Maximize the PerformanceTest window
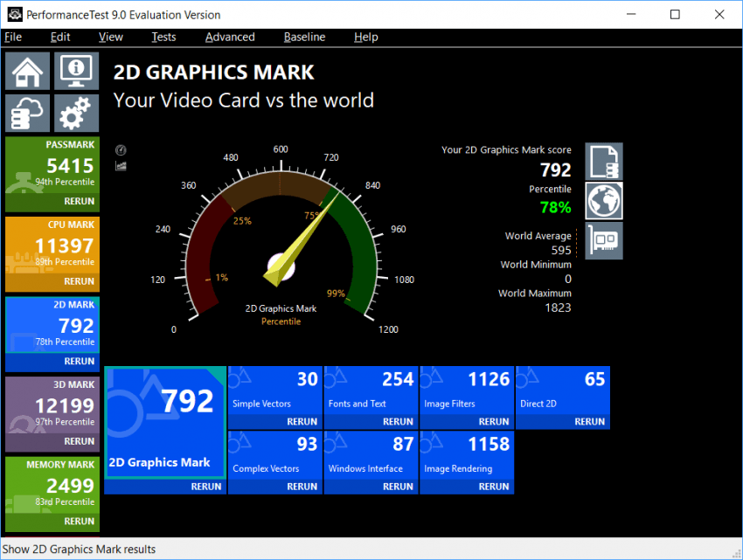Screen dimensions: 743x560 coord(675,15)
